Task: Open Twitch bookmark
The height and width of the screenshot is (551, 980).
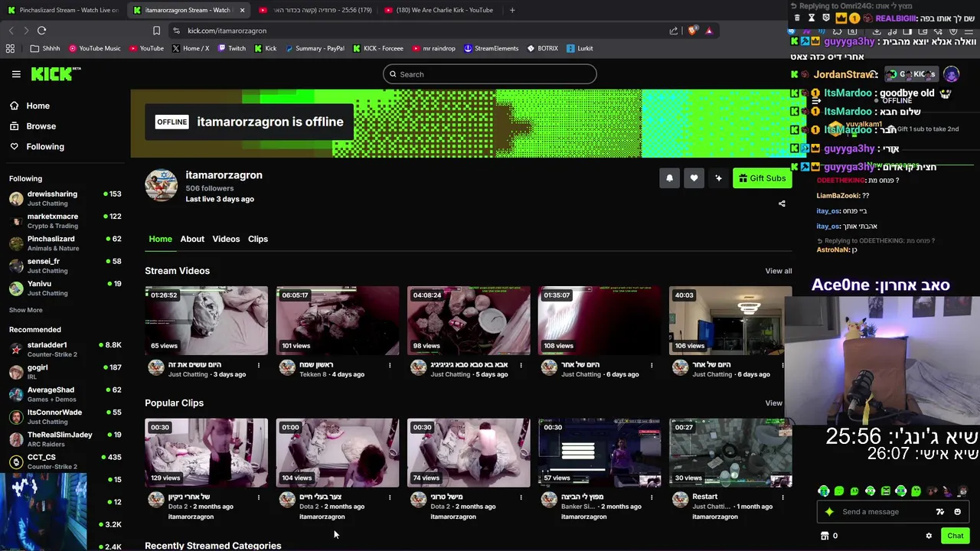Action: [x=231, y=48]
